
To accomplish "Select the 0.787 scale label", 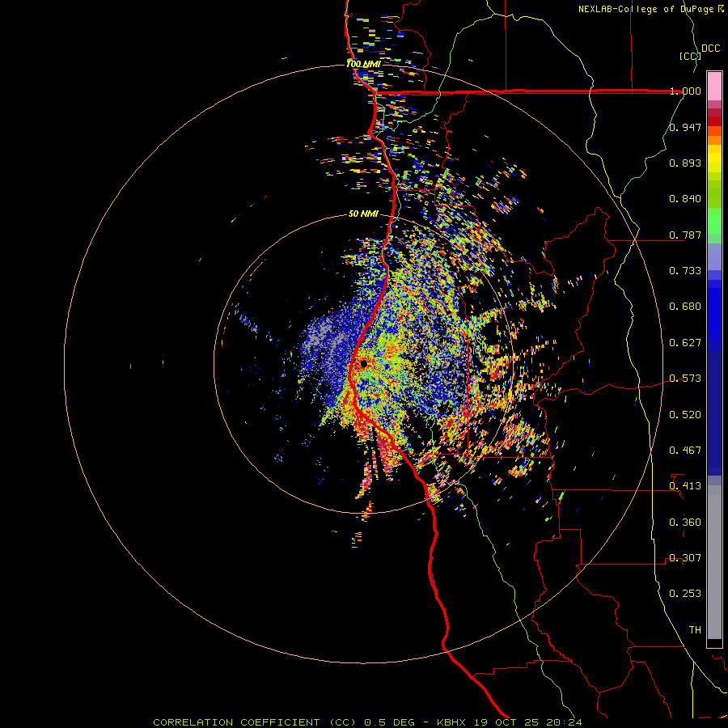I will coord(685,235).
